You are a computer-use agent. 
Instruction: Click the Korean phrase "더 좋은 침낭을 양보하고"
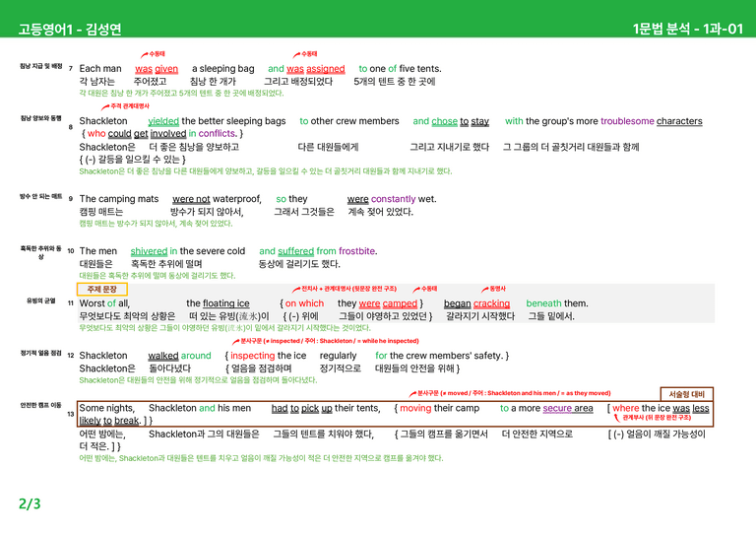[194, 147]
